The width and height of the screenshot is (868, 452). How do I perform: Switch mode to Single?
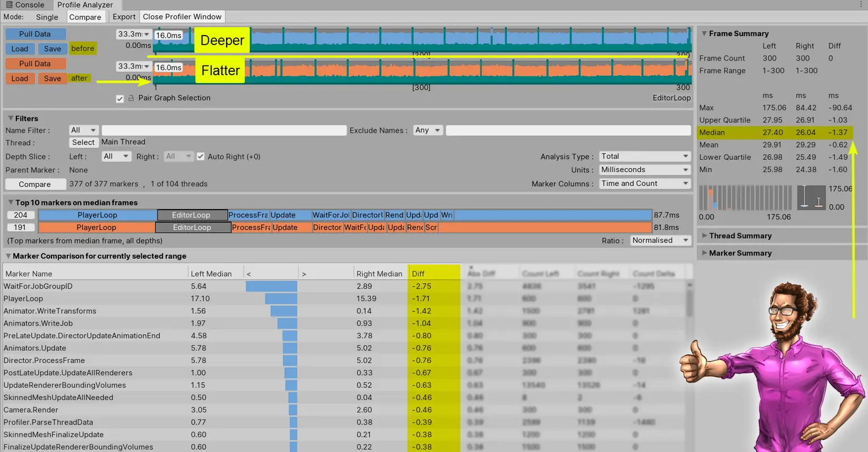pos(47,17)
